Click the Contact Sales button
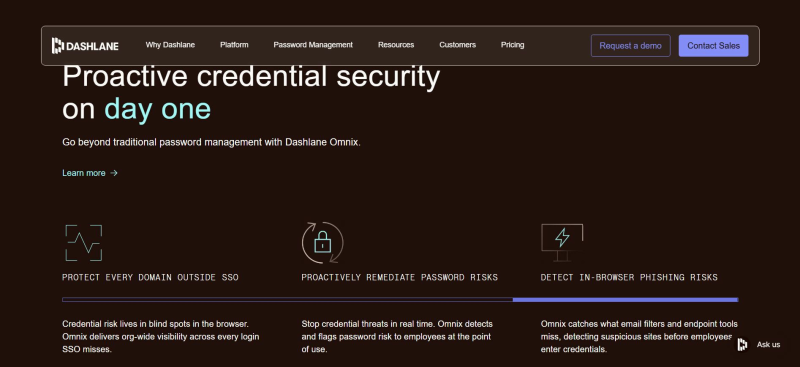Screen dimensions: 800x367 (713, 45)
